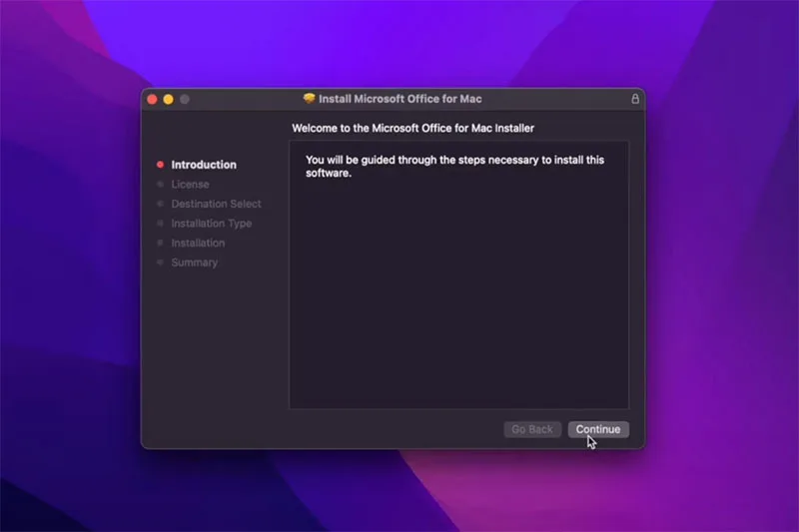Click the 'Install Microsoft Office for Mac' title
Viewport: 799px width, 532px height.
400,99
